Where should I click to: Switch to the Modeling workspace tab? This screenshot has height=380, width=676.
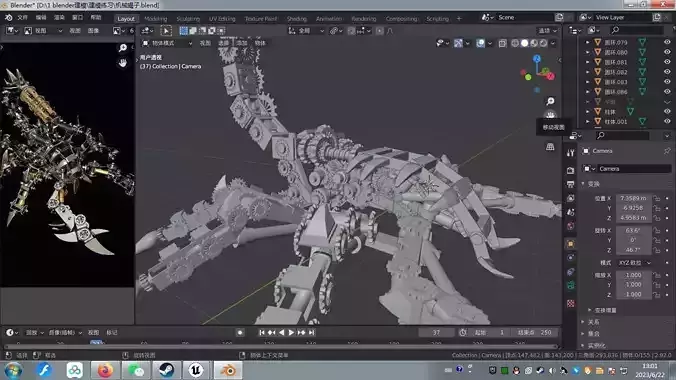pos(156,19)
